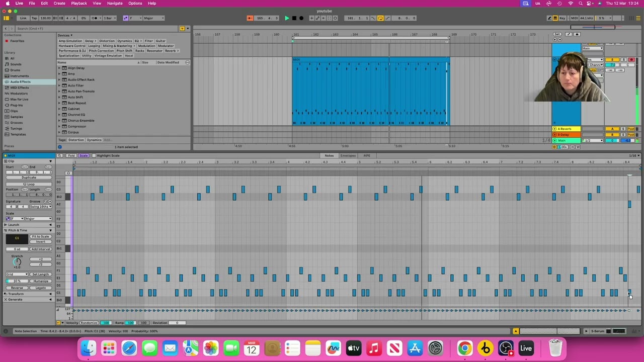Click the clip Duplicate button
This screenshot has height=362, width=644.
(x=29, y=177)
